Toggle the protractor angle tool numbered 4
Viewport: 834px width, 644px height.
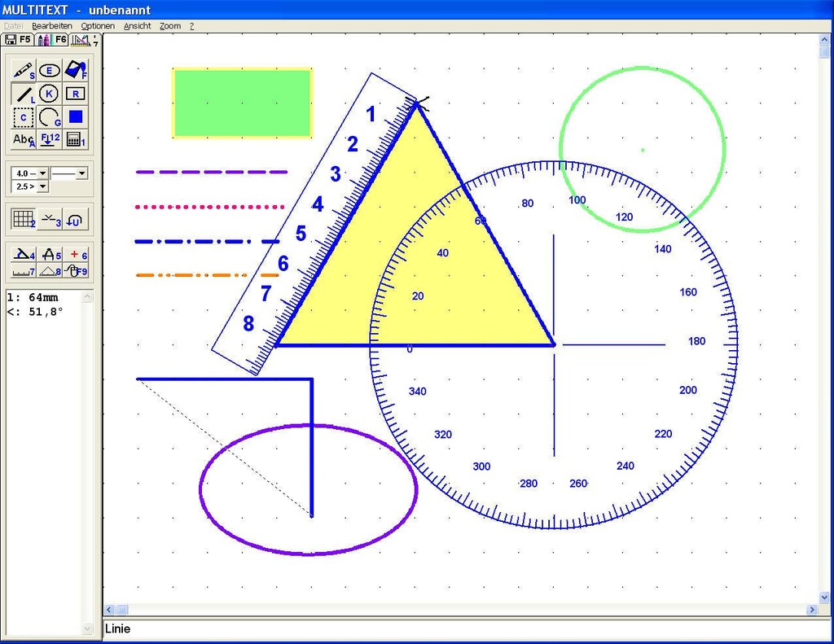(24, 255)
